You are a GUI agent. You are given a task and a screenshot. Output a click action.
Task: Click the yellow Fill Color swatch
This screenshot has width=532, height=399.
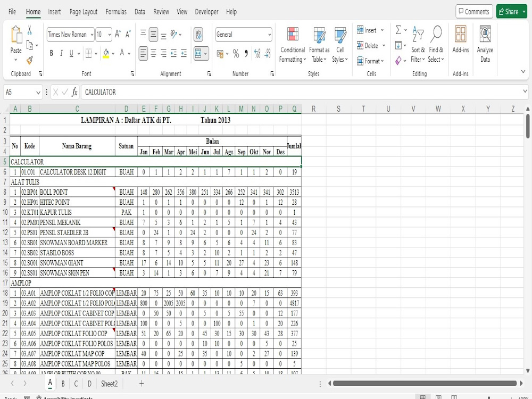point(106,53)
